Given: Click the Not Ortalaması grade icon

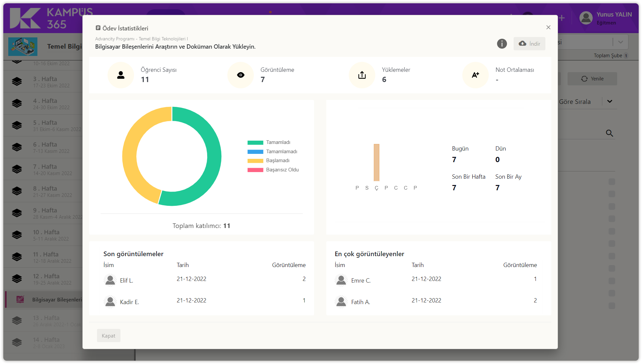Looking at the screenshot, I should (475, 75).
